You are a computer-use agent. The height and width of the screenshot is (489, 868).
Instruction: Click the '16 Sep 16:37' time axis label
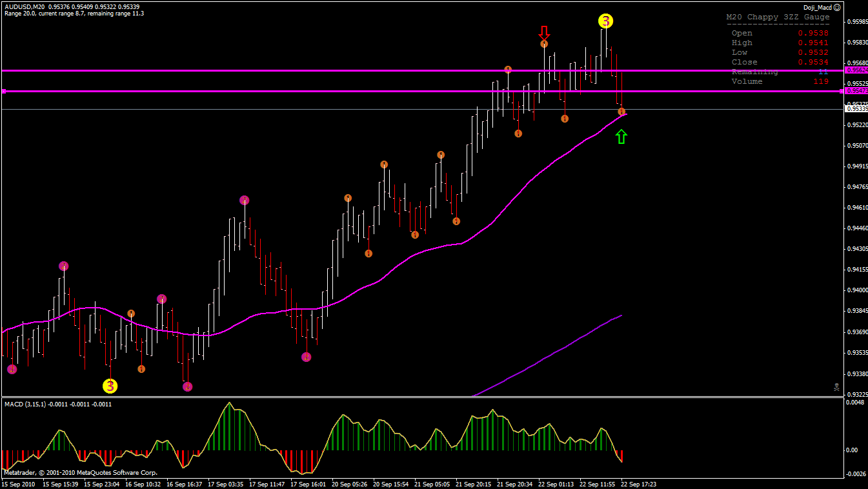(185, 484)
